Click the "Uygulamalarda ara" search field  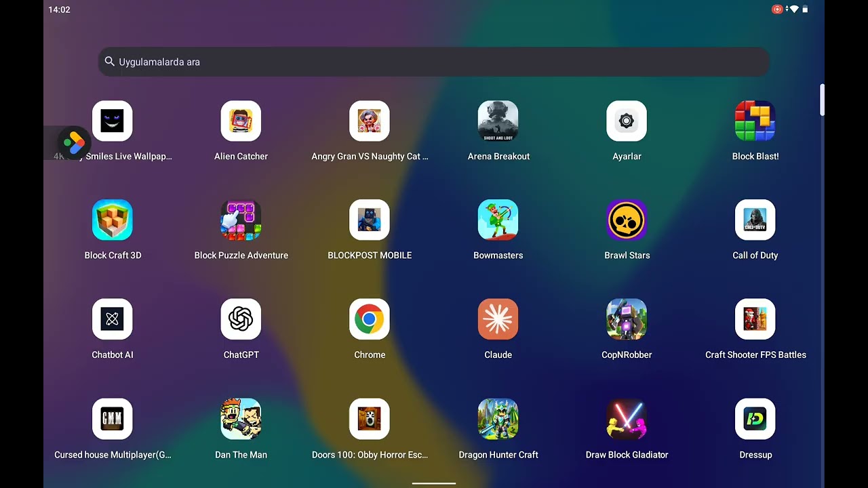tap(434, 62)
